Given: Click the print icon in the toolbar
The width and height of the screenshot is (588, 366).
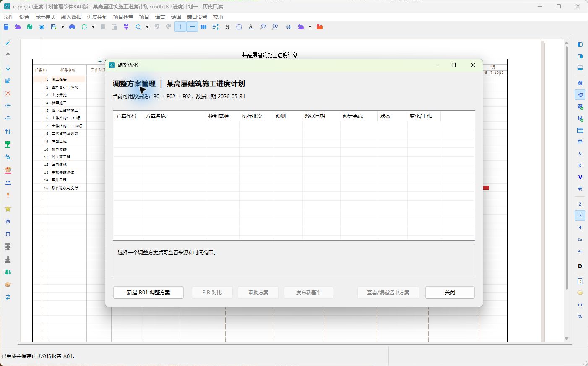Looking at the screenshot, I should [x=72, y=27].
